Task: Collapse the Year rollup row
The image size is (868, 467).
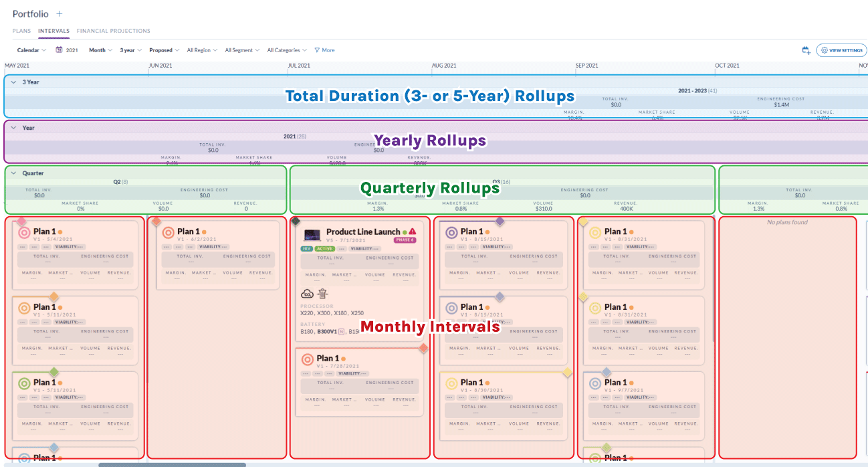Action: (x=13, y=128)
